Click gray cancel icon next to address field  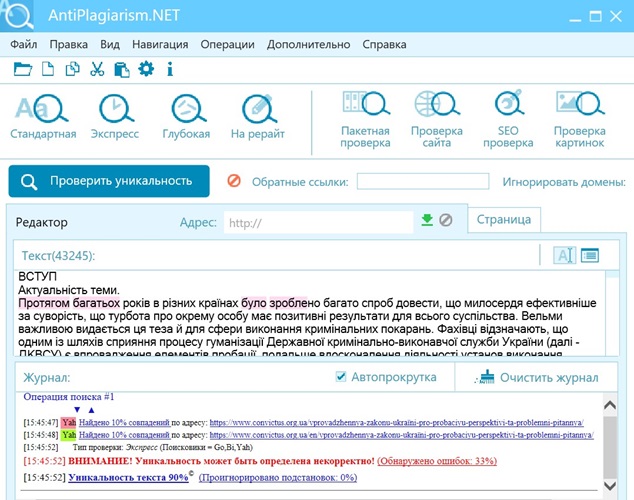[x=446, y=220]
